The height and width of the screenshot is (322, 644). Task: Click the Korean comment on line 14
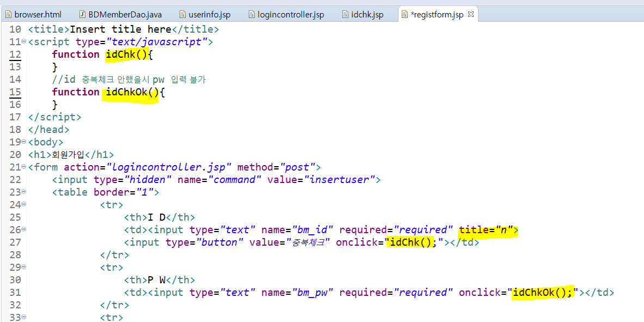pos(129,80)
